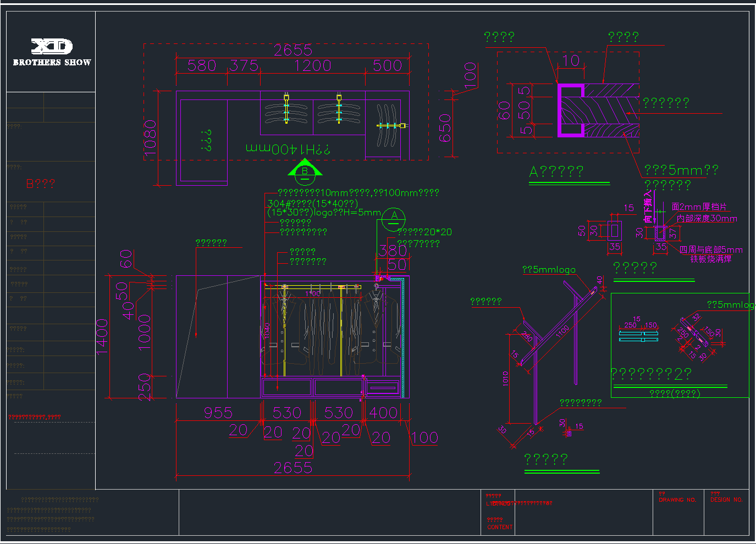This screenshot has height=544, width=756.
Task: Select the red B??? text in title block
Action: coord(41,184)
